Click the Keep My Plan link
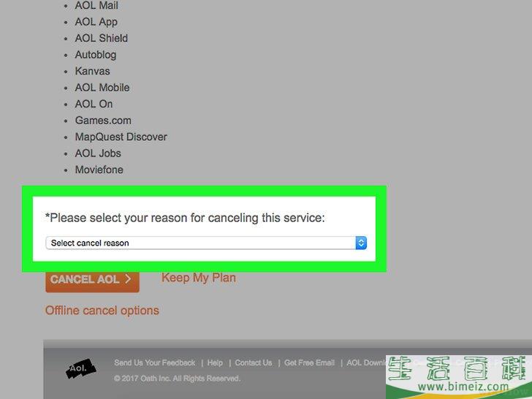 tap(199, 278)
